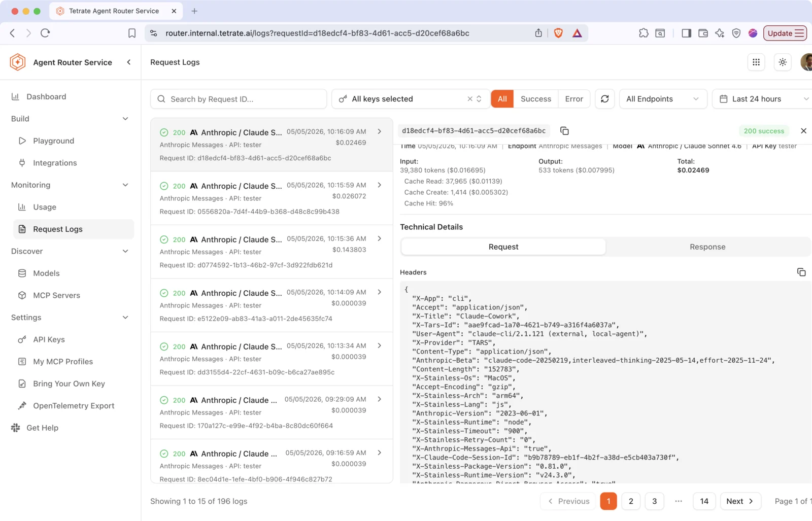Open Models page

tap(46, 273)
